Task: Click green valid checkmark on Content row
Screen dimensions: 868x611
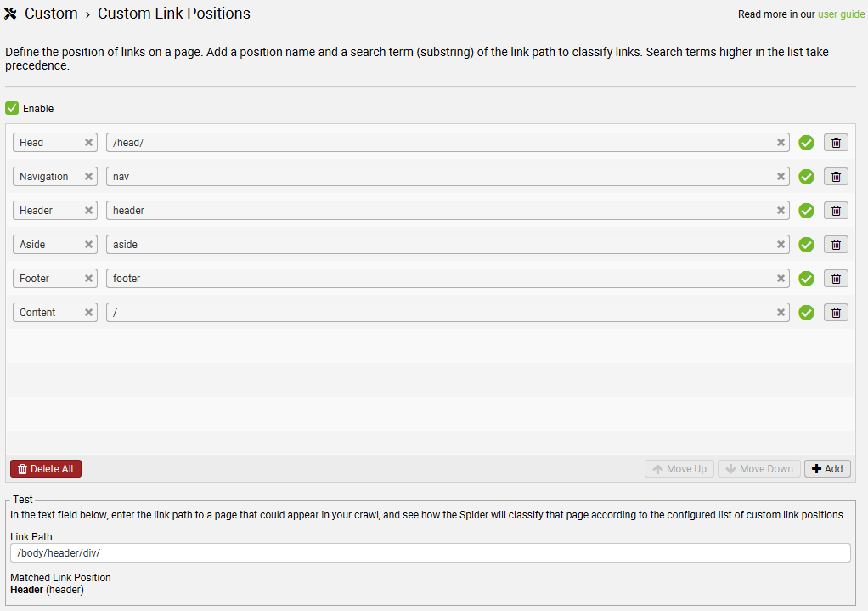Action: click(x=807, y=313)
